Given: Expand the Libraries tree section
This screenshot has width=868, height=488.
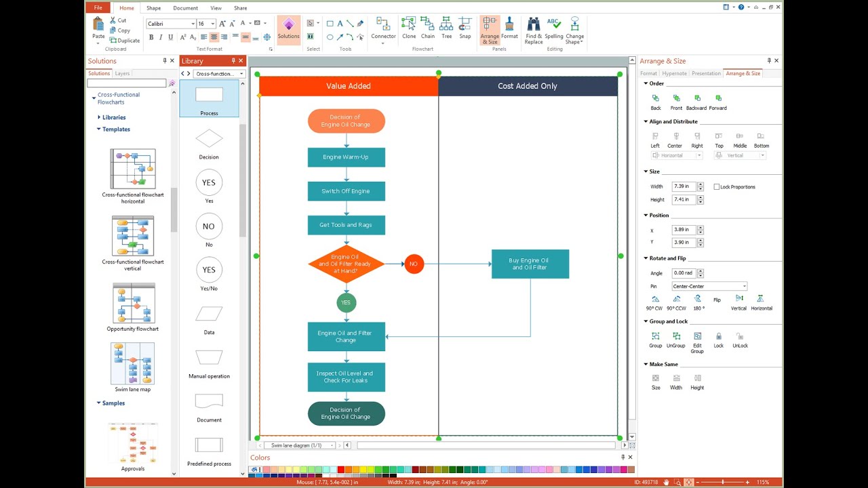Looking at the screenshot, I should point(99,117).
